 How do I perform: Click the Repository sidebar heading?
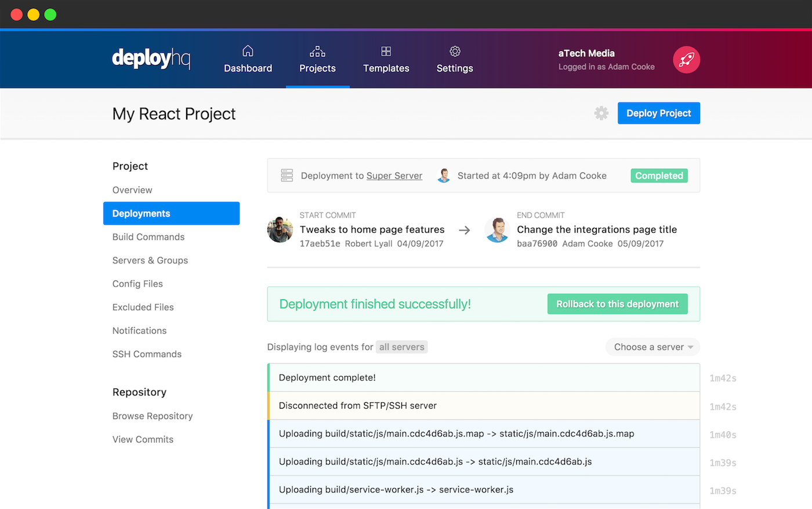[139, 392]
